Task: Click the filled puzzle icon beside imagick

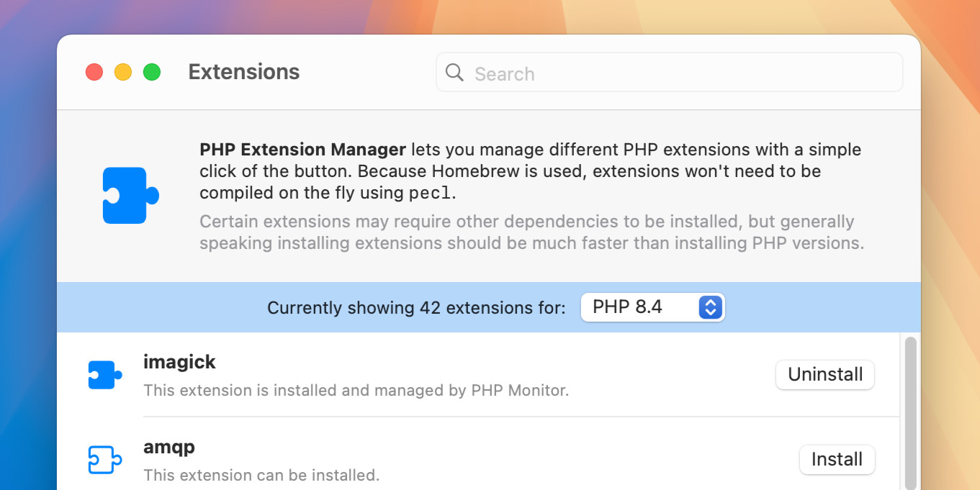Action: (104, 375)
